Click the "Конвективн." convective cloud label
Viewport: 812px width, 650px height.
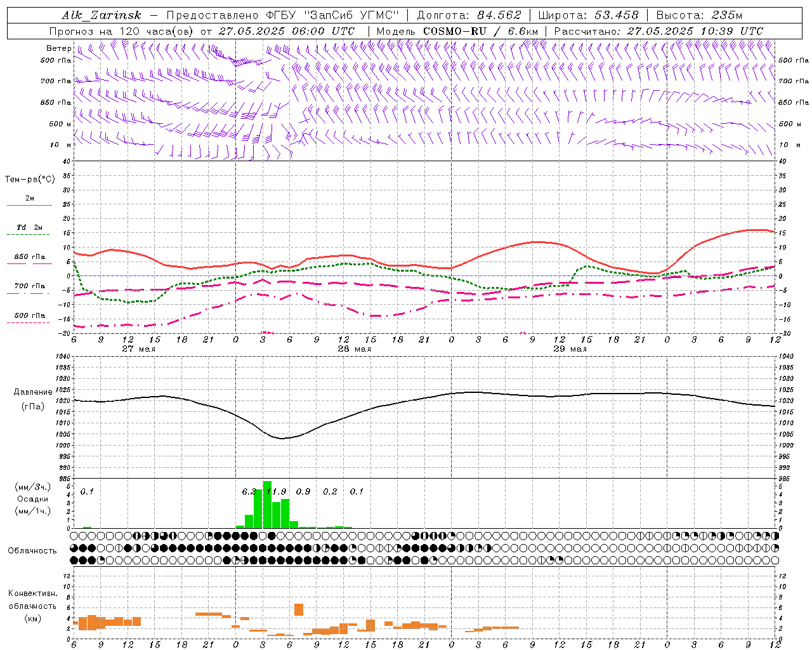tap(32, 594)
